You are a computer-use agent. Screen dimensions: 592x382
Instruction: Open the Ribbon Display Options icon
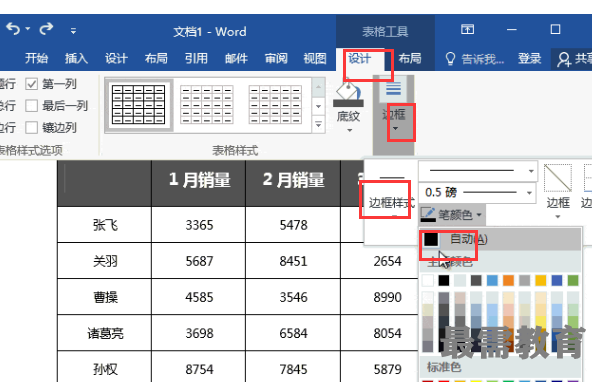coord(467,29)
